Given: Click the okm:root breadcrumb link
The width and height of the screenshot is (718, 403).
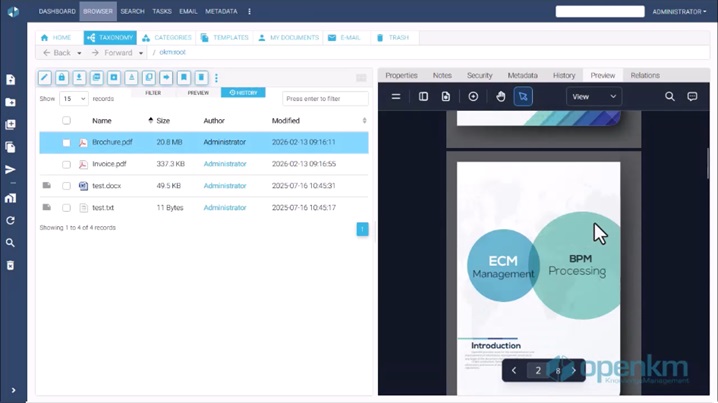Looking at the screenshot, I should [x=172, y=52].
